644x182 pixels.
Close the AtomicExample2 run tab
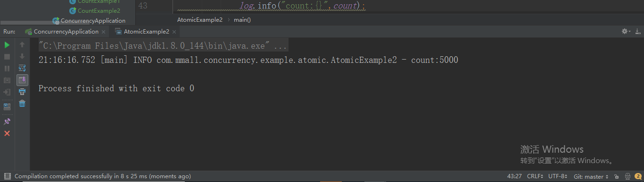[x=174, y=32]
